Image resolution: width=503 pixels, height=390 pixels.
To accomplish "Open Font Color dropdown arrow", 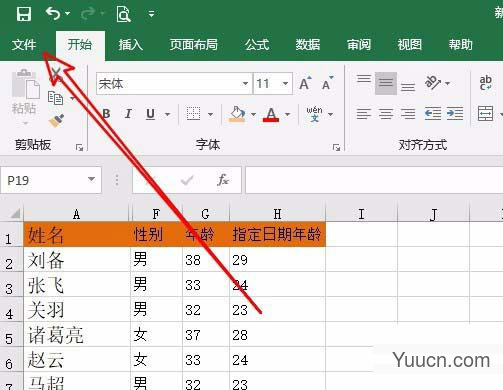I will coord(287,114).
